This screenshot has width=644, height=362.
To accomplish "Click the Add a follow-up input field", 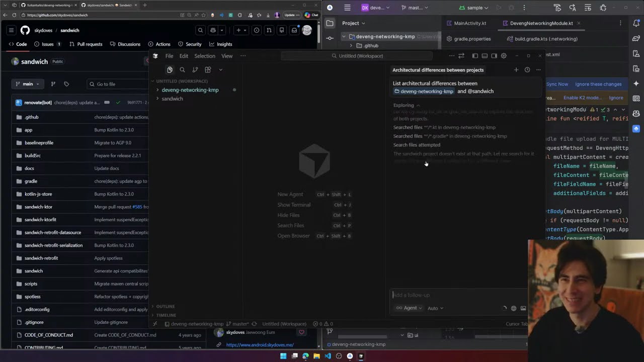I will click(x=458, y=295).
